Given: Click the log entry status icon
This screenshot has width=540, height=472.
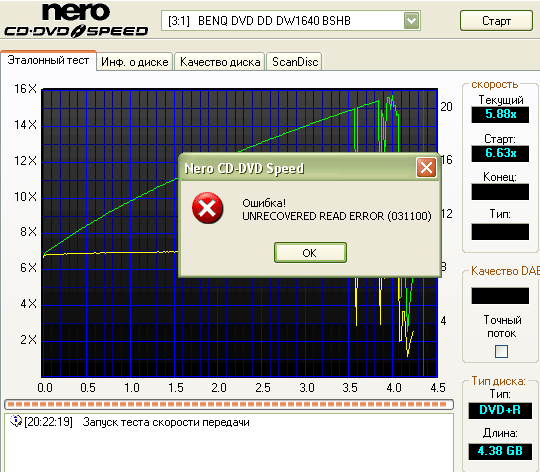Looking at the screenshot, I should click(x=15, y=421).
